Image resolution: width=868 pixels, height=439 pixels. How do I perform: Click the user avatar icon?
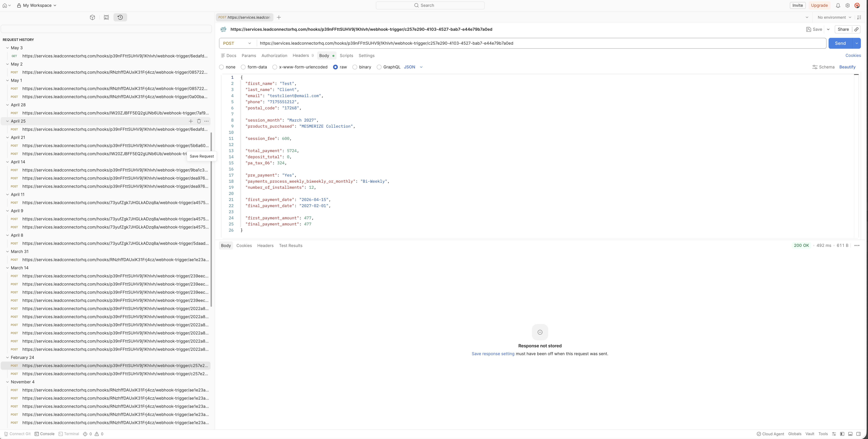(857, 5)
